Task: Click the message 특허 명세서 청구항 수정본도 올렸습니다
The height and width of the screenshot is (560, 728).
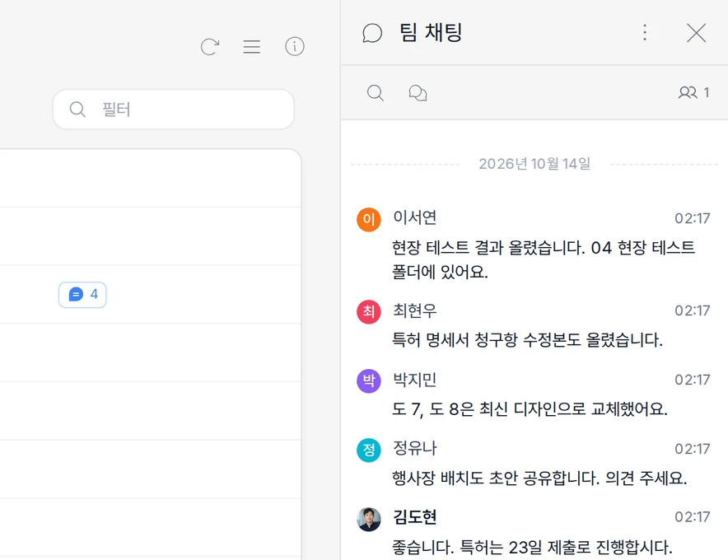Action: pyautogui.click(x=527, y=340)
